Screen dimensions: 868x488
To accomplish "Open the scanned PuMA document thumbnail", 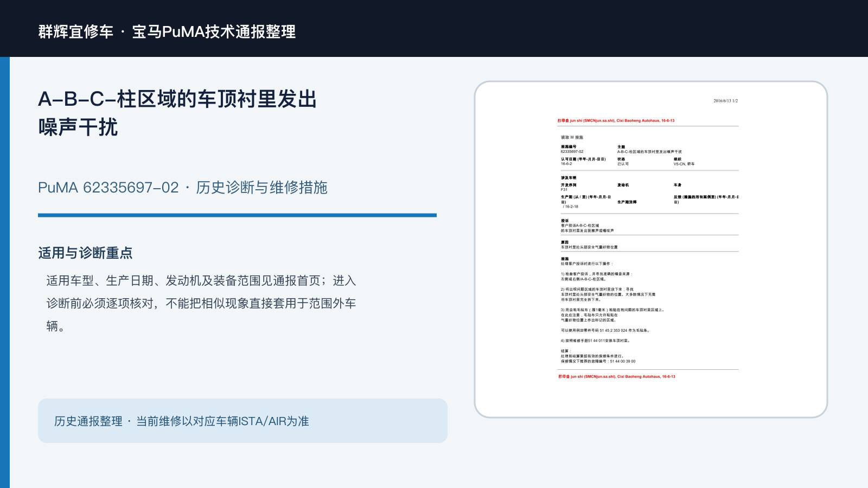I will [651, 249].
